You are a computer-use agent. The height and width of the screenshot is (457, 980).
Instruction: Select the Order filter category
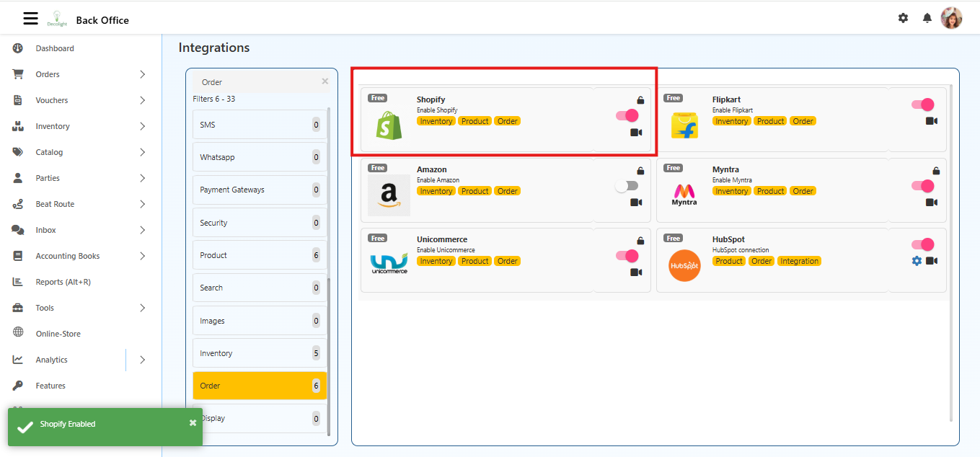coord(259,386)
